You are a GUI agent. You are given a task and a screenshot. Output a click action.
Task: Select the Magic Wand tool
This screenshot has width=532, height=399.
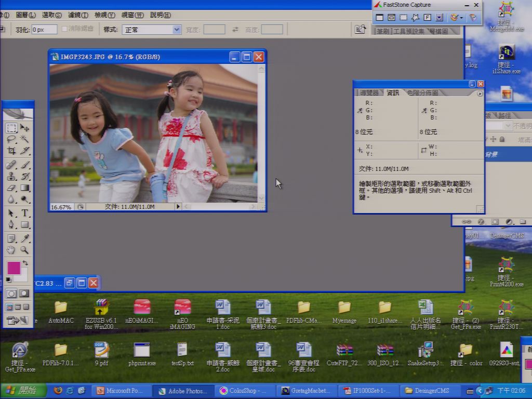click(25, 139)
